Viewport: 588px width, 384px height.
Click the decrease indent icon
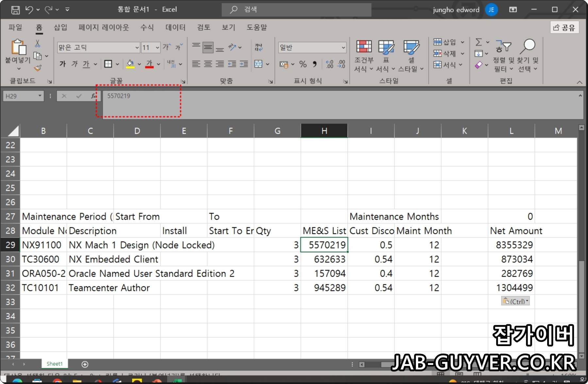[232, 64]
